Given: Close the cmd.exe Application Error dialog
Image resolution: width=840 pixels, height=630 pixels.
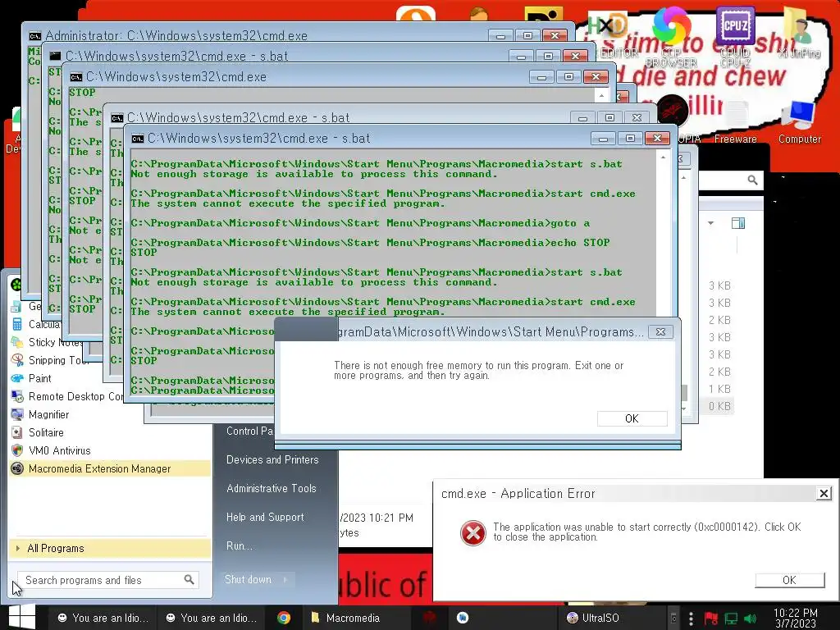Looking at the screenshot, I should tap(824, 493).
